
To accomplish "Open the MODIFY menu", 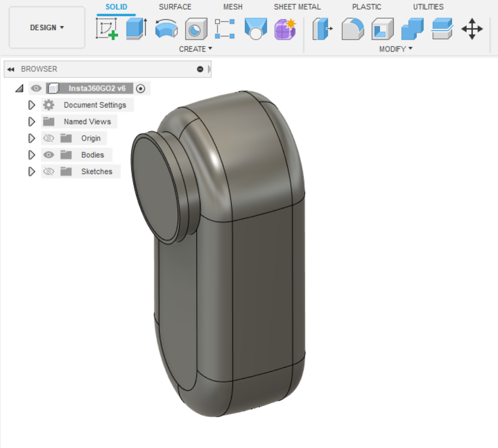I will click(395, 49).
